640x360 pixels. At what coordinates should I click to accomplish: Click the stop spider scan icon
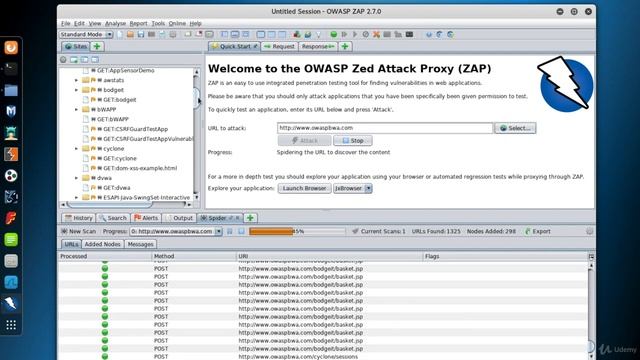(241, 231)
